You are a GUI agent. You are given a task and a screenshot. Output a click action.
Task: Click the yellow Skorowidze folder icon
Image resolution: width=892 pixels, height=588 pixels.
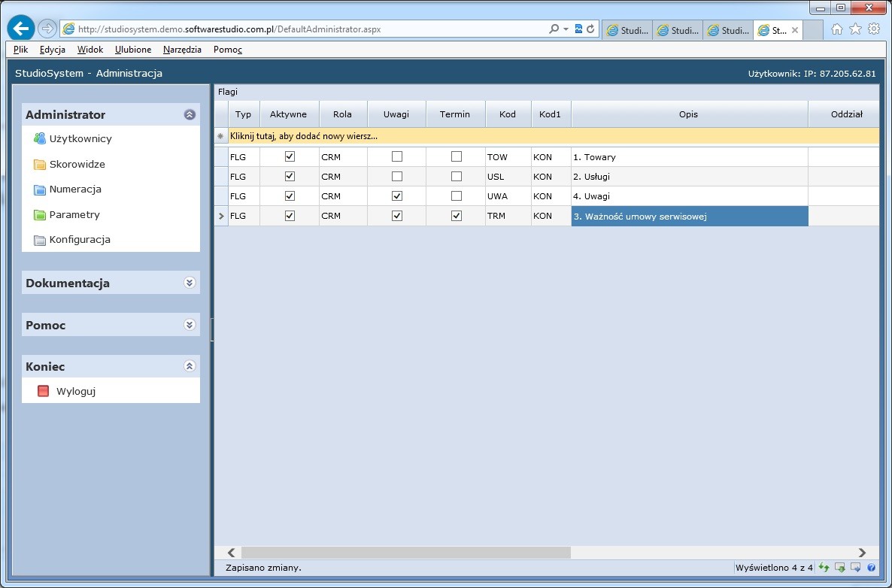39,165
